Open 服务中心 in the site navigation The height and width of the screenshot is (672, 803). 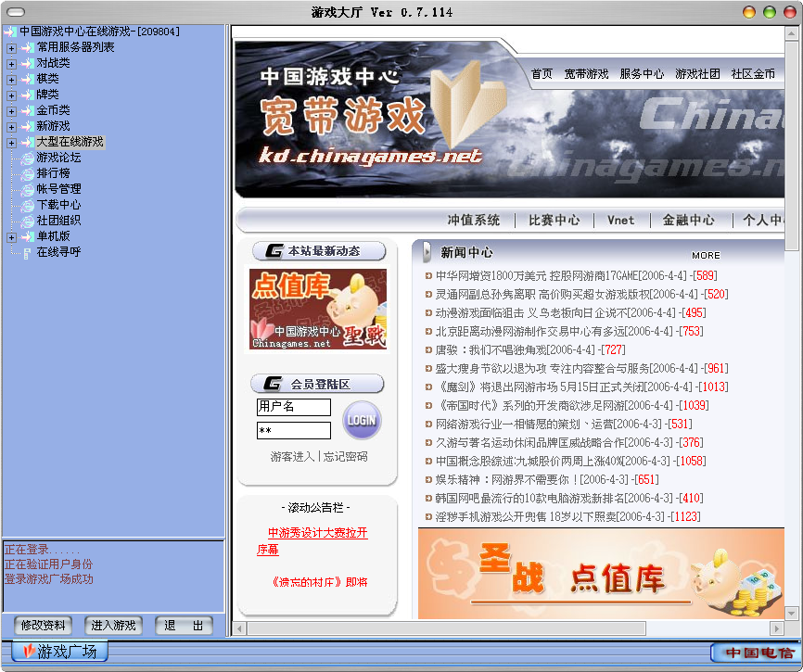tap(642, 74)
